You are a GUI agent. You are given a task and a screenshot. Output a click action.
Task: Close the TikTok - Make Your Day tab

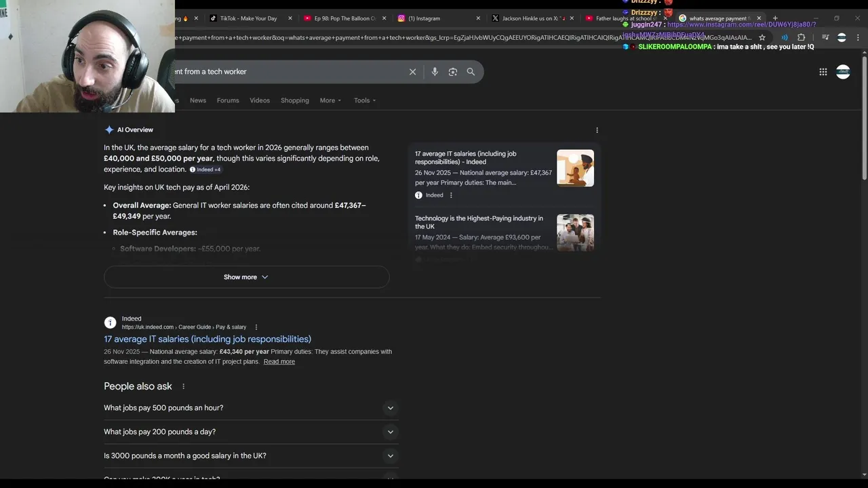click(x=290, y=18)
